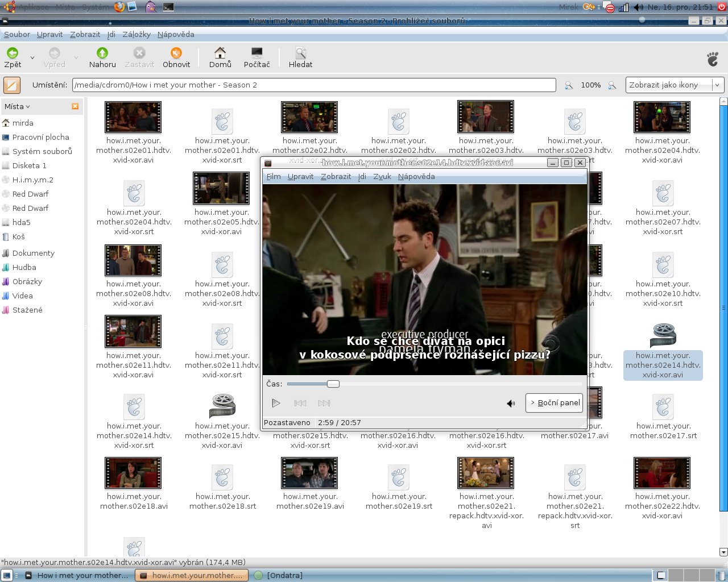Select s02e05 avi video thumbnail
This screenshot has width=728, height=582.
click(x=221, y=188)
